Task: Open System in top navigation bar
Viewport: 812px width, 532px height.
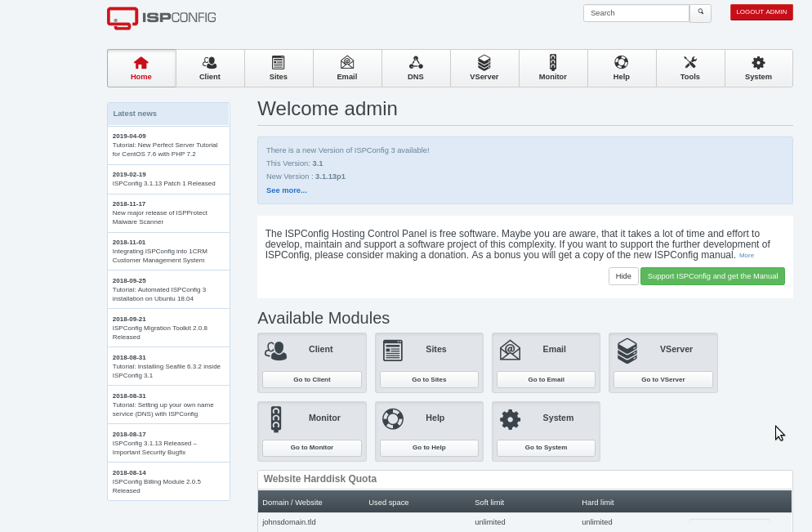Action: tap(758, 69)
